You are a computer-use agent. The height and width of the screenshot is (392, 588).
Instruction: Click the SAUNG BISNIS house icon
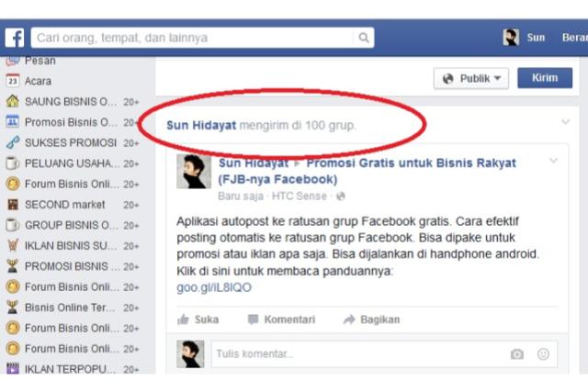tap(12, 101)
